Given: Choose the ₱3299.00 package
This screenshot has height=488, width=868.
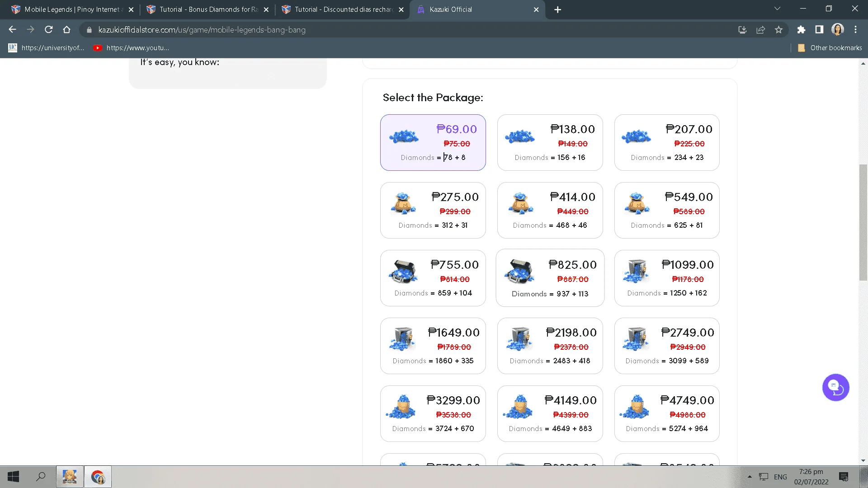Looking at the screenshot, I should [433, 413].
